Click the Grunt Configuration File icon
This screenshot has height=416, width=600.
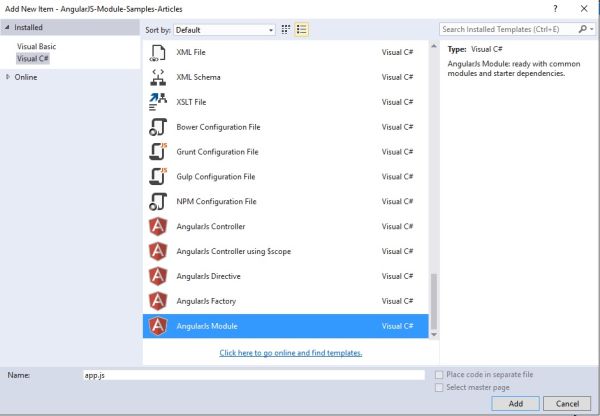click(x=158, y=152)
